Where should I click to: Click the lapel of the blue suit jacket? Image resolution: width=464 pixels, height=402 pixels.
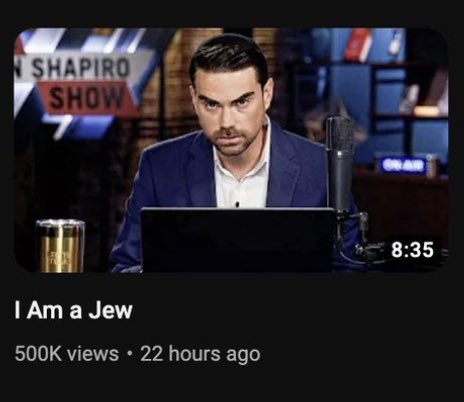(x=200, y=167)
